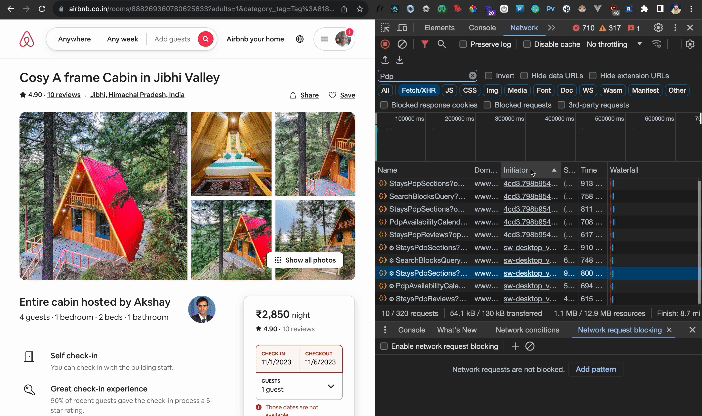The height and width of the screenshot is (416, 702).
Task: Expand the guests dropdown
Action: (x=299, y=386)
